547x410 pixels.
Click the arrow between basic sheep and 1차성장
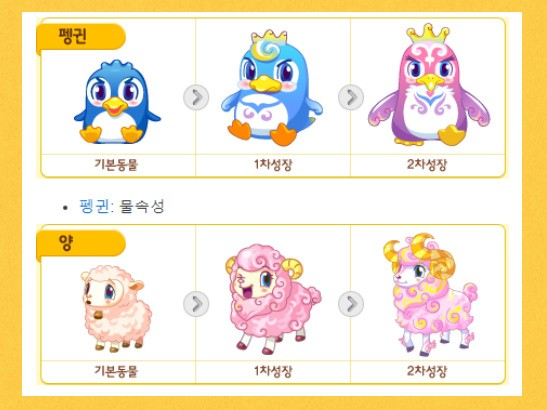click(196, 304)
